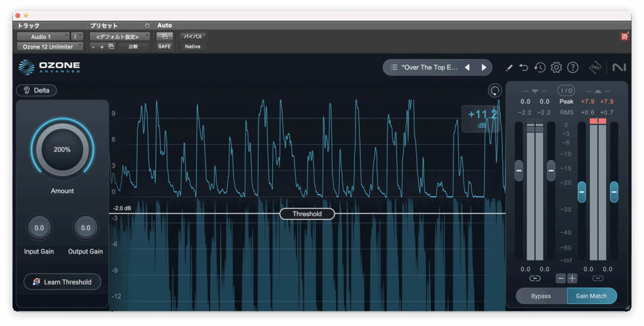The image size is (644, 326).
Task: Toggle the plugin Bypass button
Action: [x=541, y=296]
